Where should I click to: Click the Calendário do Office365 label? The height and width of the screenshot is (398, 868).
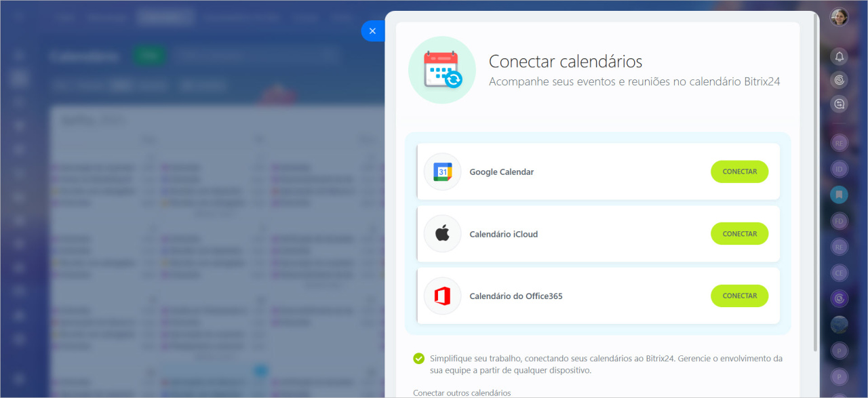pyautogui.click(x=516, y=296)
